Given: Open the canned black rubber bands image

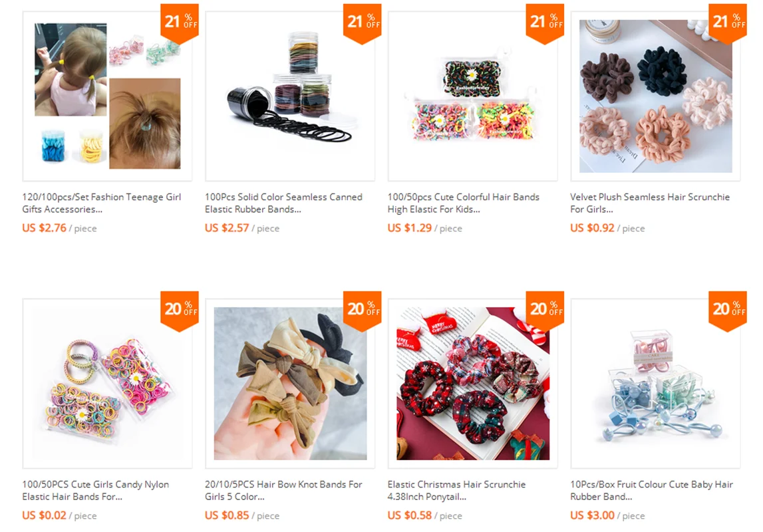Looking at the screenshot, I should coord(290,96).
